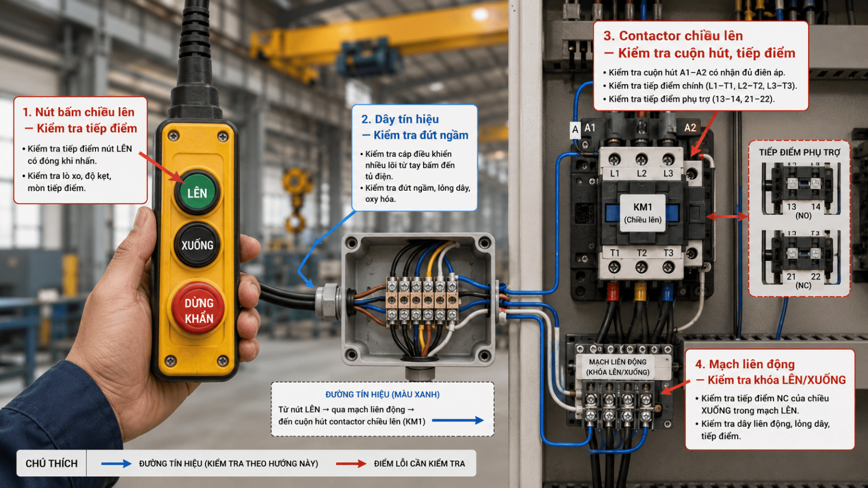Click the junction box terminal strip
Viewport: 868px width, 488px height.
point(422,299)
